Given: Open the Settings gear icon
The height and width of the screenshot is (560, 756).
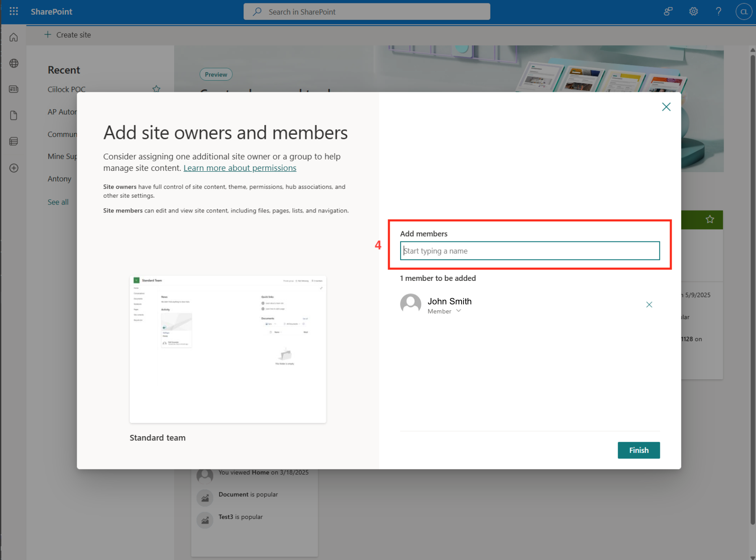Looking at the screenshot, I should click(693, 11).
